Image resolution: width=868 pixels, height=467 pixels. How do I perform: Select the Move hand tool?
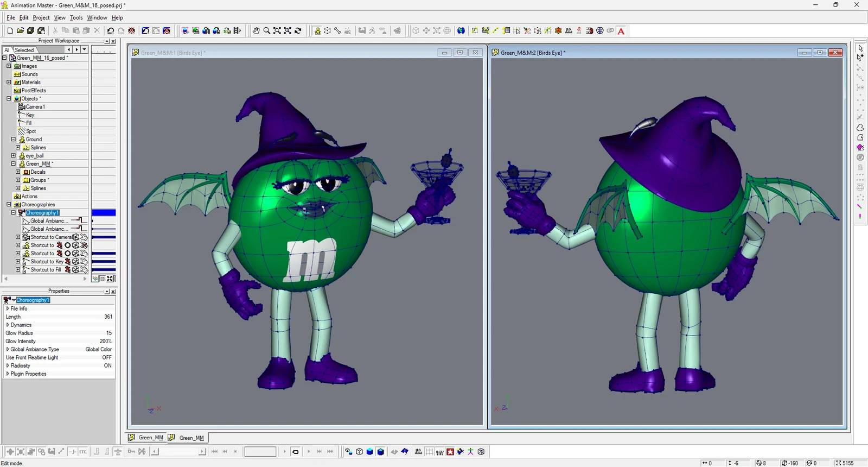256,31
